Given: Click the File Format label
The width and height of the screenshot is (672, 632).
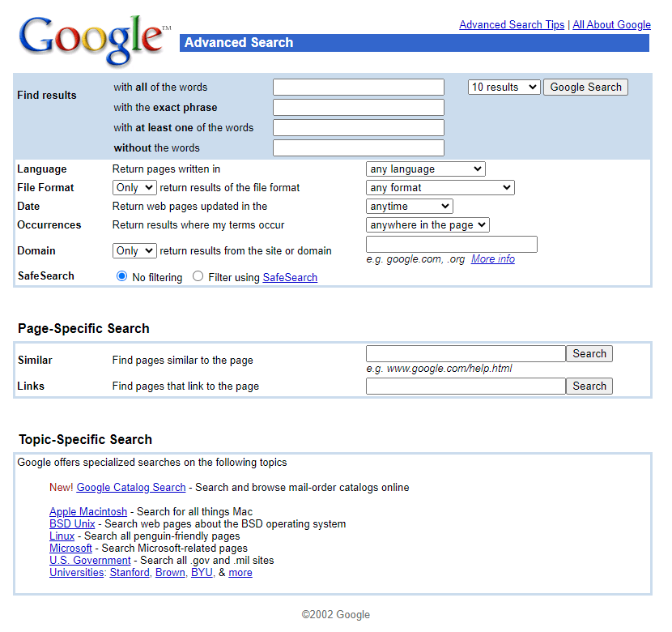Looking at the screenshot, I should [45, 187].
